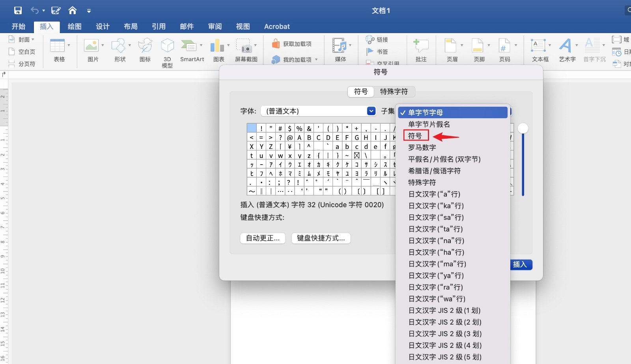The height and width of the screenshot is (364, 631).
Task: Insert a 分页符 page break
Action: click(x=22, y=64)
